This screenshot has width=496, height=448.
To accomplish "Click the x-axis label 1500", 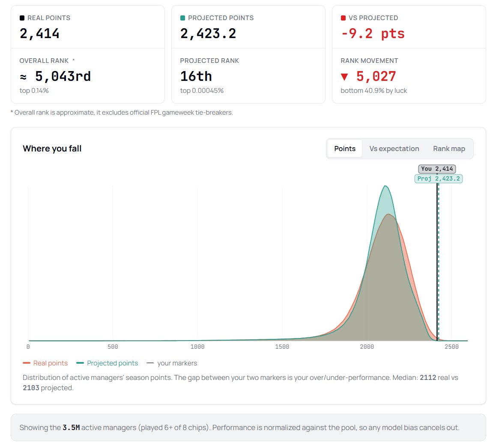I will [282, 347].
